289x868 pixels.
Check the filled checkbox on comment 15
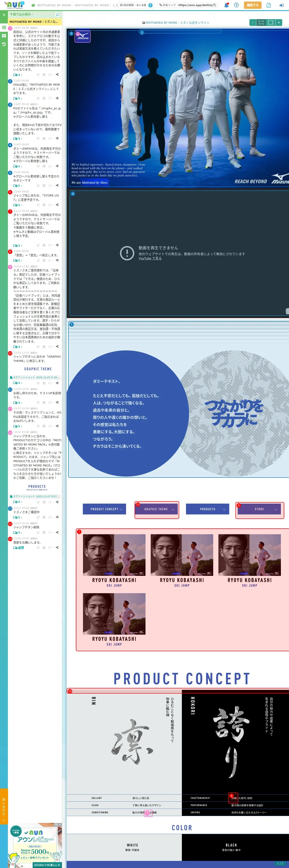pos(44,532)
